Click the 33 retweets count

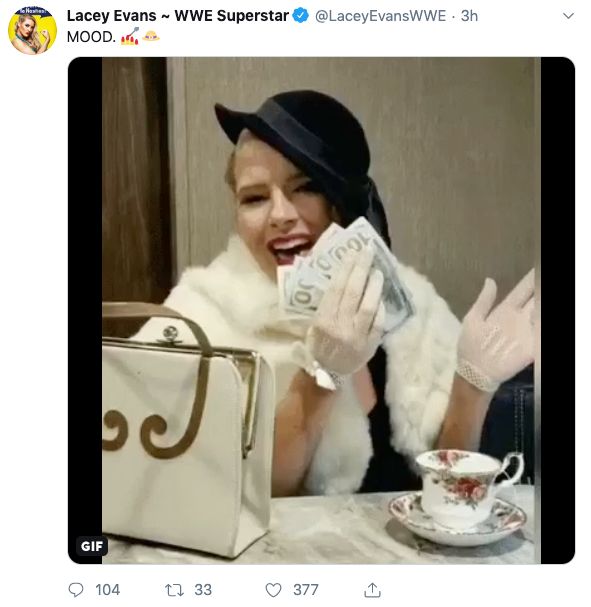(x=203, y=590)
